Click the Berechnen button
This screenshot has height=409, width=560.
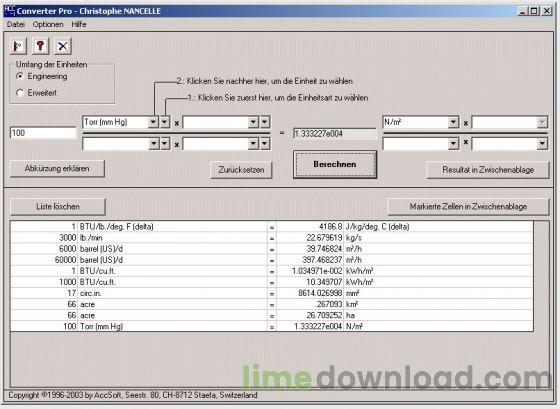coord(335,164)
